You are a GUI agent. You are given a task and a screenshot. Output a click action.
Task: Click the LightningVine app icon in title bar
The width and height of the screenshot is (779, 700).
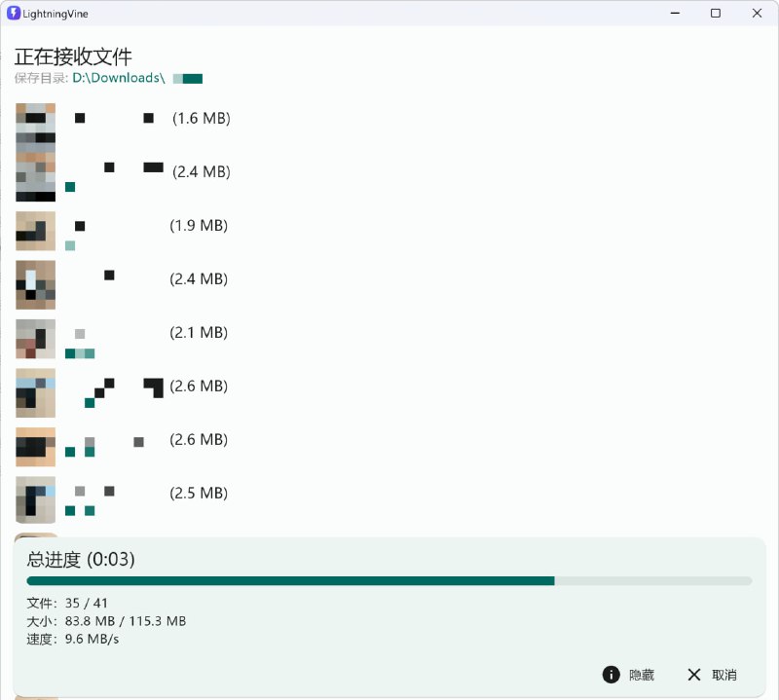14,14
